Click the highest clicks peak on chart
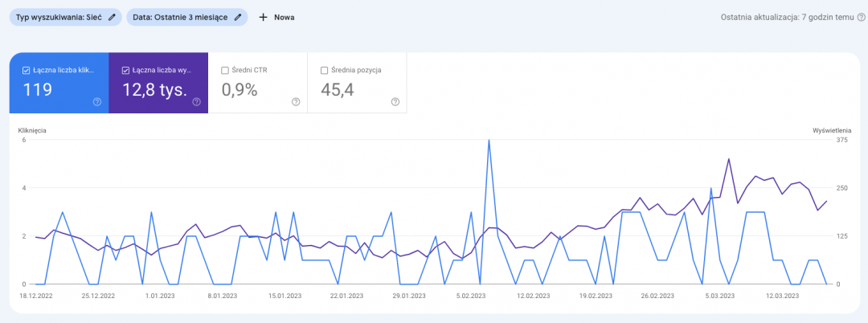The image size is (868, 323). pyautogui.click(x=489, y=141)
